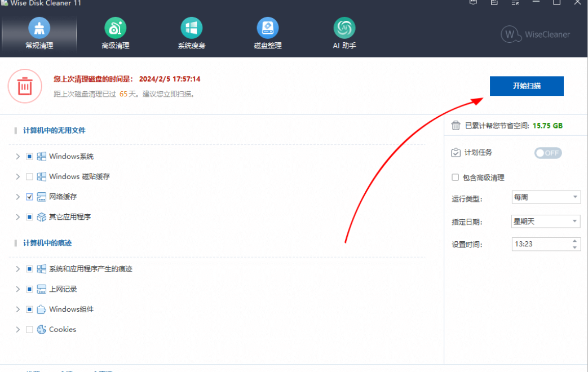
Task: Click the 开始扫描 button
Action: tap(527, 86)
